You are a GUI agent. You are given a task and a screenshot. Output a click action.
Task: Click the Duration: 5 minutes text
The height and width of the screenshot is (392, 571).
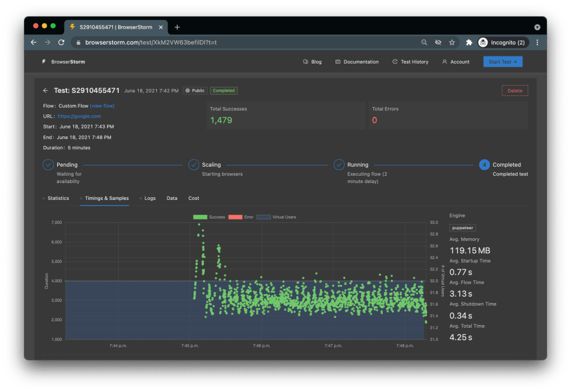tap(67, 148)
